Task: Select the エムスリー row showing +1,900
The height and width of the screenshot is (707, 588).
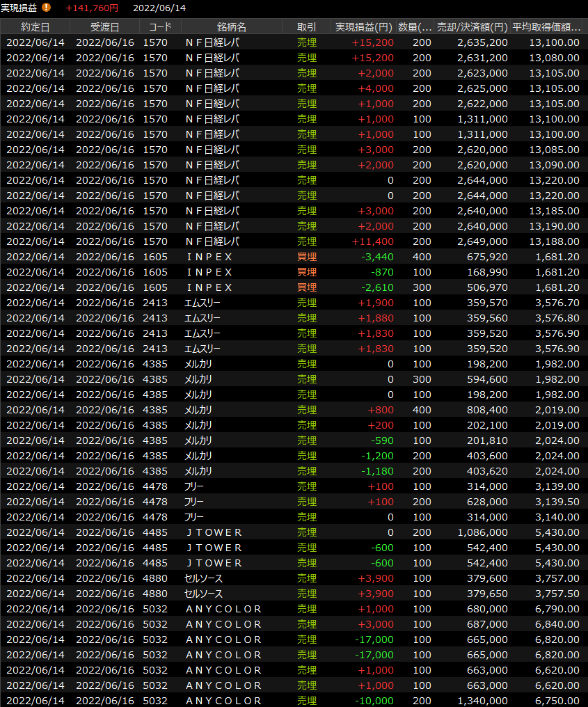Action: pos(292,303)
